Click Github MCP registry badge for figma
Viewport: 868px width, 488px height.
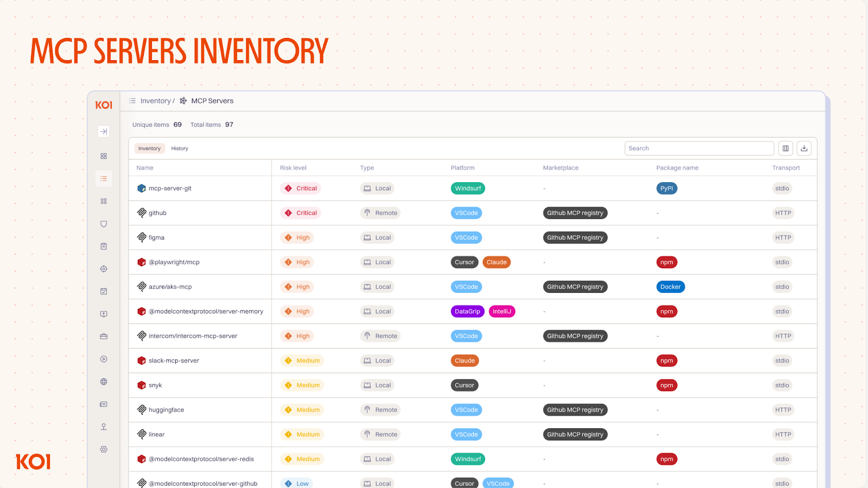point(575,237)
